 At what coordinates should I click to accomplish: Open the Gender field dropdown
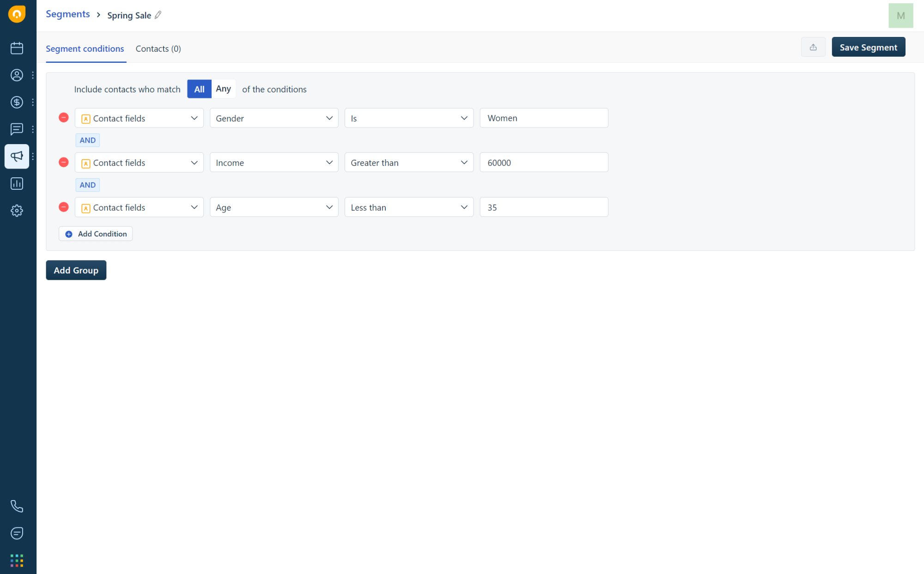click(x=274, y=118)
